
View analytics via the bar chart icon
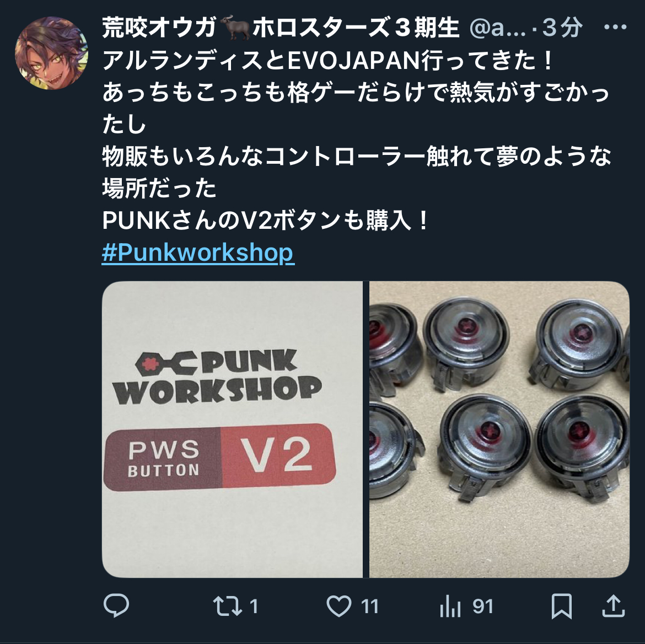click(x=450, y=606)
